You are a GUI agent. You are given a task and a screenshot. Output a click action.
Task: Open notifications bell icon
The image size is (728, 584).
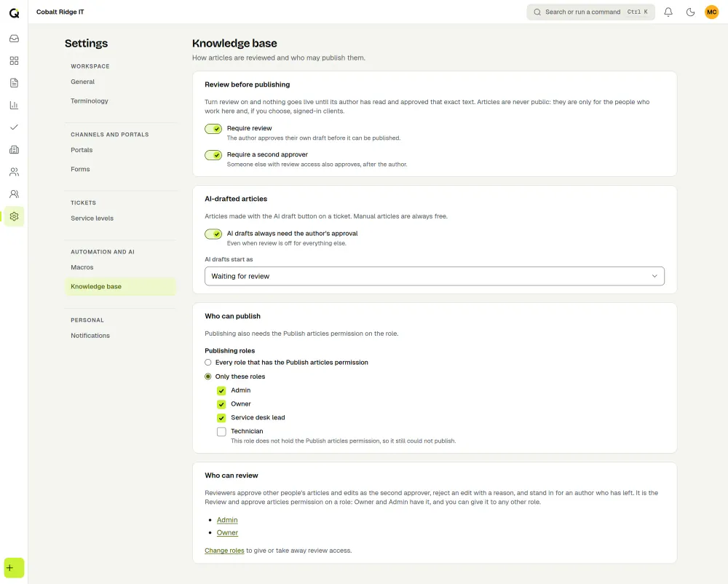point(668,12)
